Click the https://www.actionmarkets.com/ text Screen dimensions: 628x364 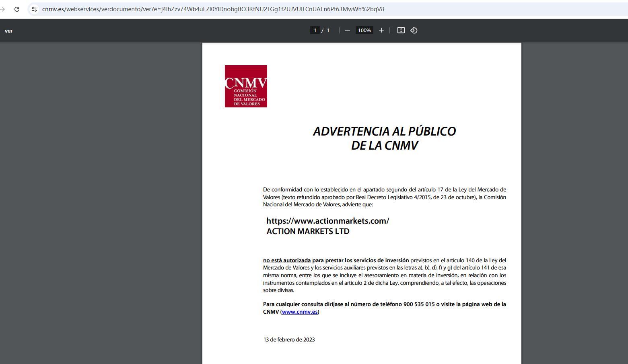click(327, 221)
